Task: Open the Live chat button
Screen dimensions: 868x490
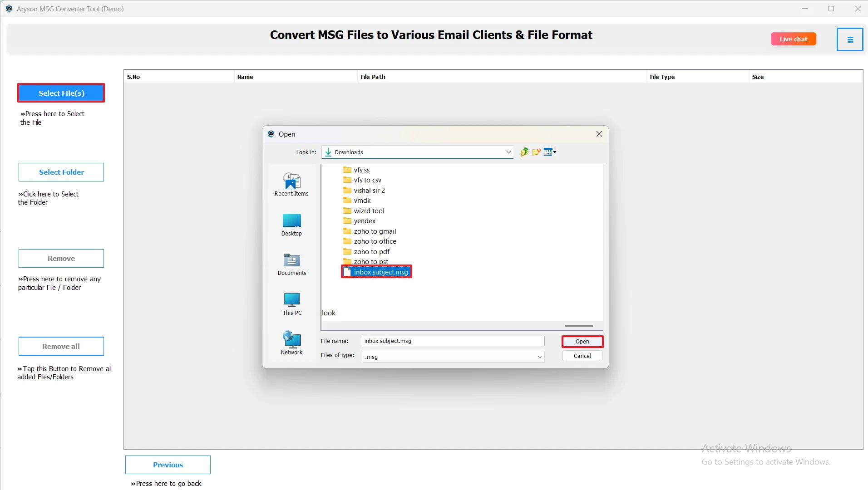Action: [794, 39]
